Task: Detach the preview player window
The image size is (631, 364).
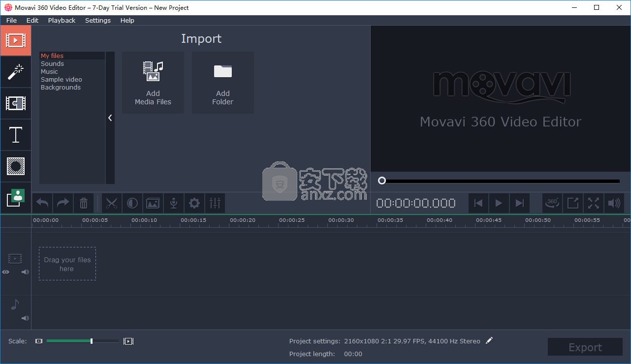Action: pyautogui.click(x=573, y=203)
